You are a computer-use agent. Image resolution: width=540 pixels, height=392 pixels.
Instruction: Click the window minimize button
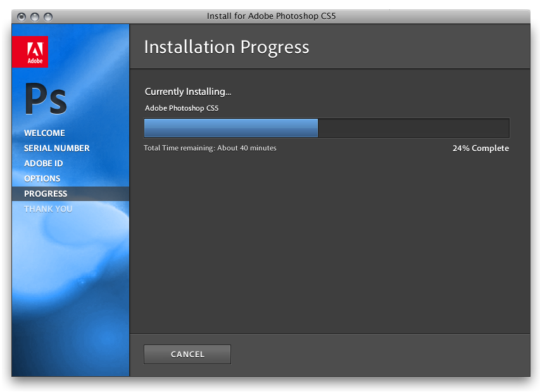click(35, 16)
